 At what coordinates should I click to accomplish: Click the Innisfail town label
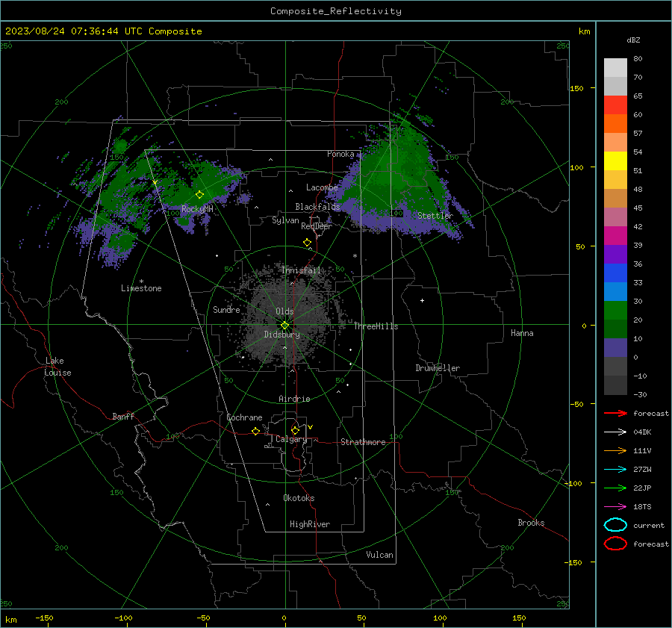click(x=302, y=270)
